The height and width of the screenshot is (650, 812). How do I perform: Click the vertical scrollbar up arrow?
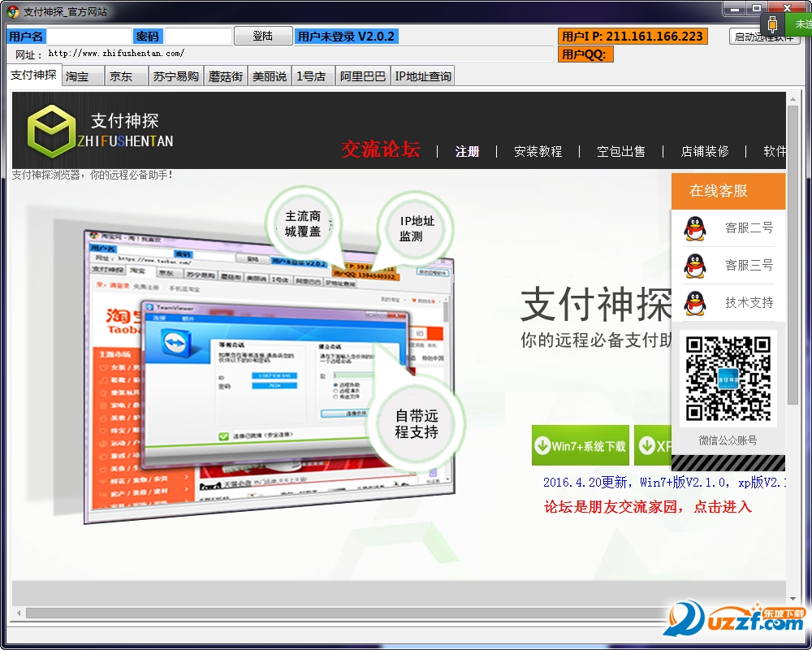[793, 98]
